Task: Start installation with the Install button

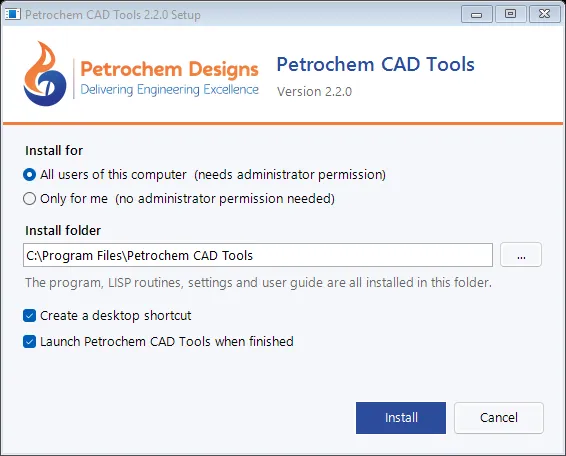Action: click(x=401, y=418)
